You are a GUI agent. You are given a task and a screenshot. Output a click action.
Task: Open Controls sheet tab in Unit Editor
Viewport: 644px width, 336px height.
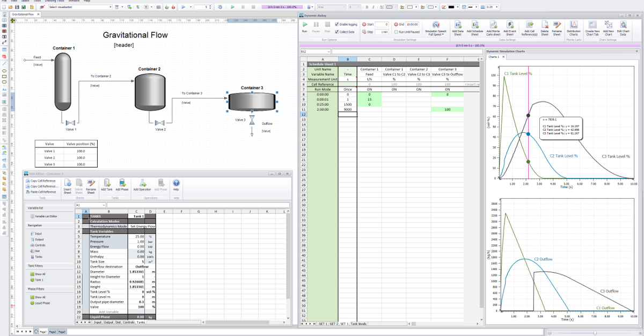click(129, 322)
